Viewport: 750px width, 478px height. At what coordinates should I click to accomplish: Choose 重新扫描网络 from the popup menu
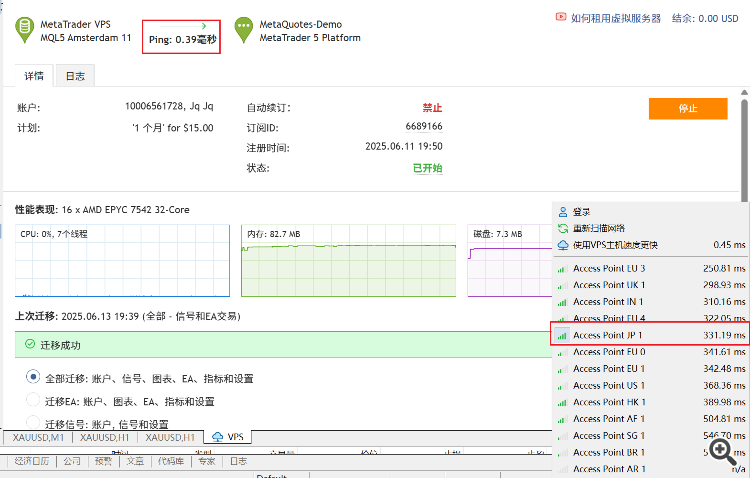651,229
